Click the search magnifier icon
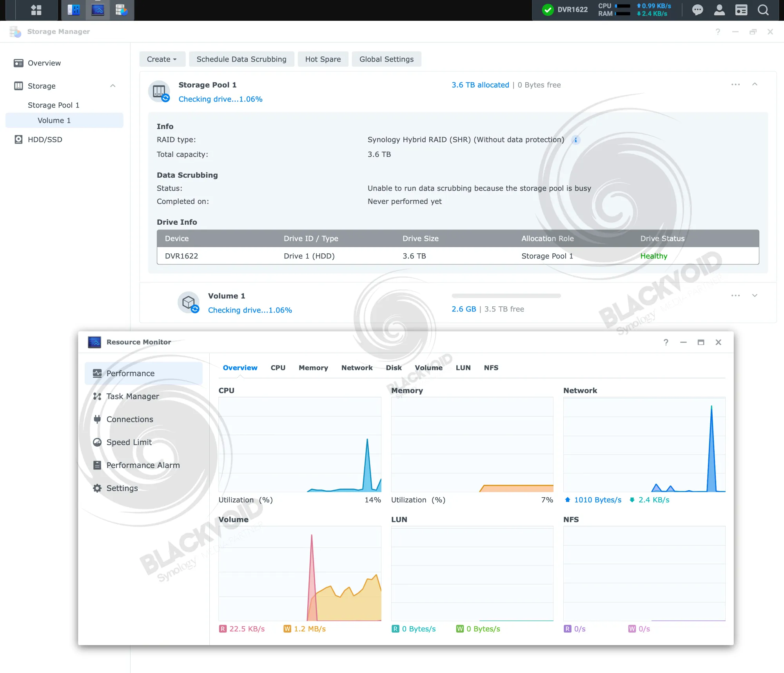This screenshot has height=673, width=784. click(763, 10)
